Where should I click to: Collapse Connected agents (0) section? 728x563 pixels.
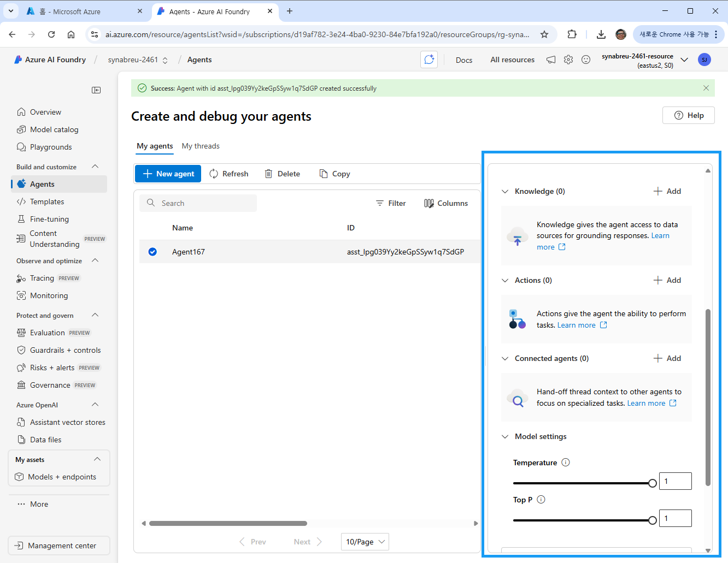[505, 358]
